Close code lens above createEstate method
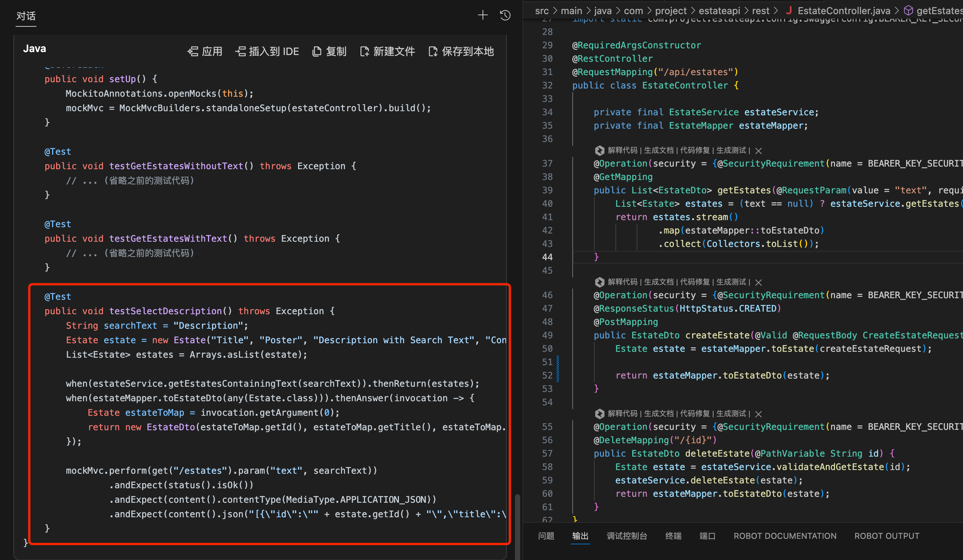The height and width of the screenshot is (560, 963). click(759, 282)
